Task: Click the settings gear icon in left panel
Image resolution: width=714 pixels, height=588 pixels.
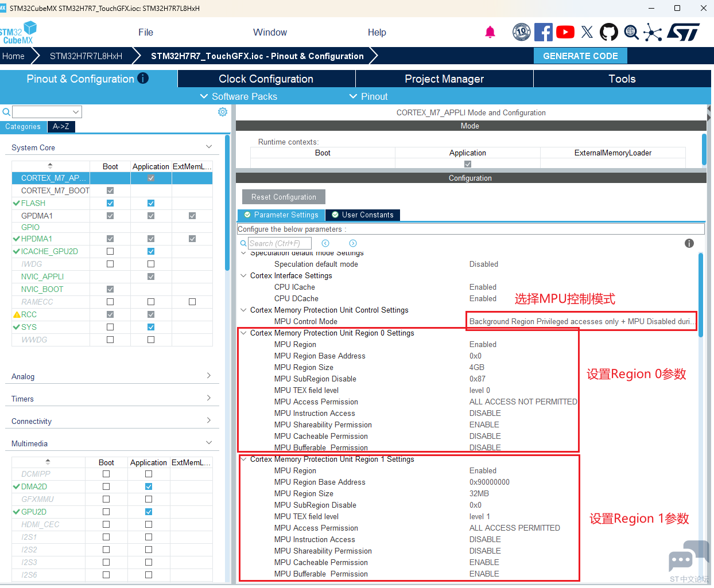Action: coord(223,112)
